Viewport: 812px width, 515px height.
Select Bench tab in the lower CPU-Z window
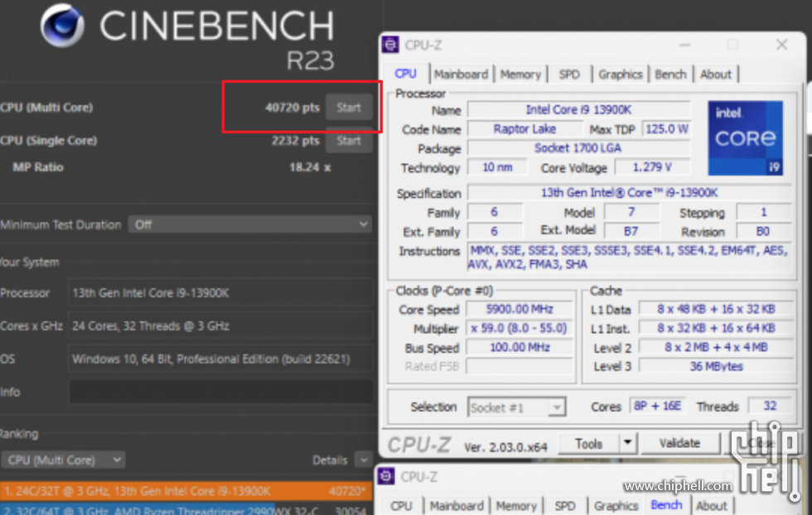[666, 504]
